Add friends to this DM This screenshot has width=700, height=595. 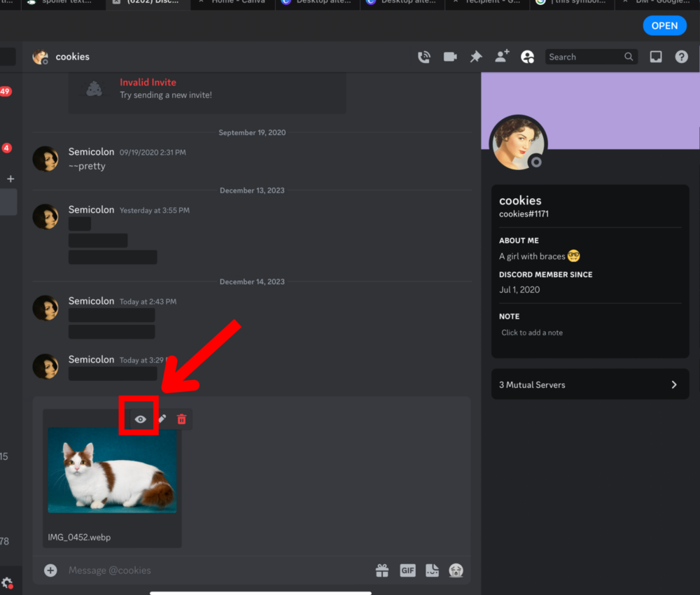(501, 57)
